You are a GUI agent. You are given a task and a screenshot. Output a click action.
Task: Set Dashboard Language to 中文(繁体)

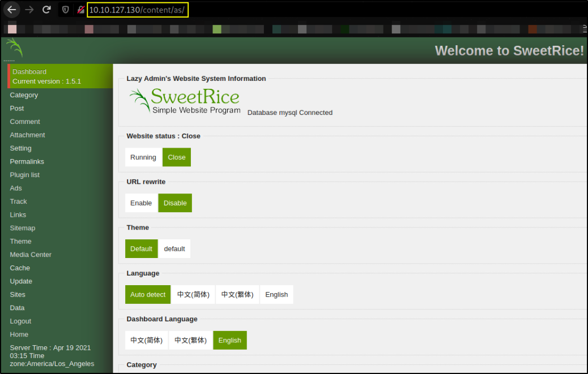[x=190, y=340]
